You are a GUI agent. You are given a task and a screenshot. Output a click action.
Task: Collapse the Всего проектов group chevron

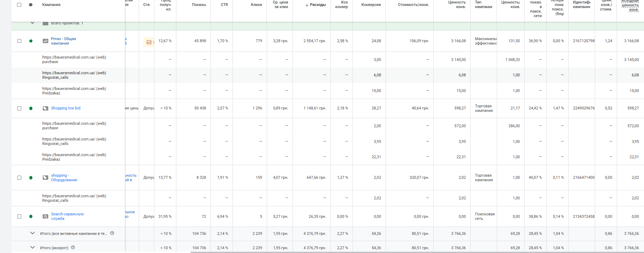point(32,23)
